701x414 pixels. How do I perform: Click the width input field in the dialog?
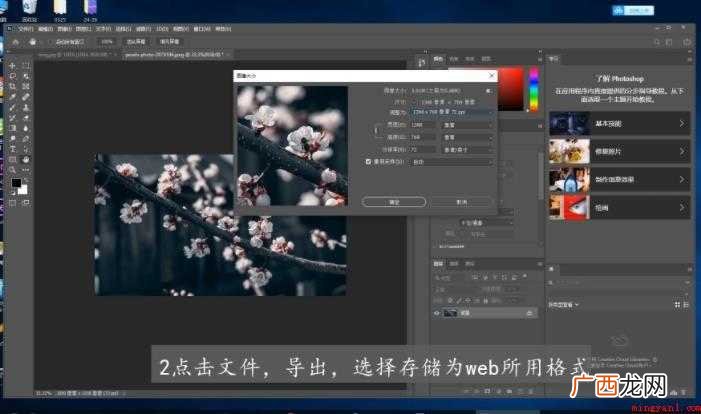click(x=423, y=125)
